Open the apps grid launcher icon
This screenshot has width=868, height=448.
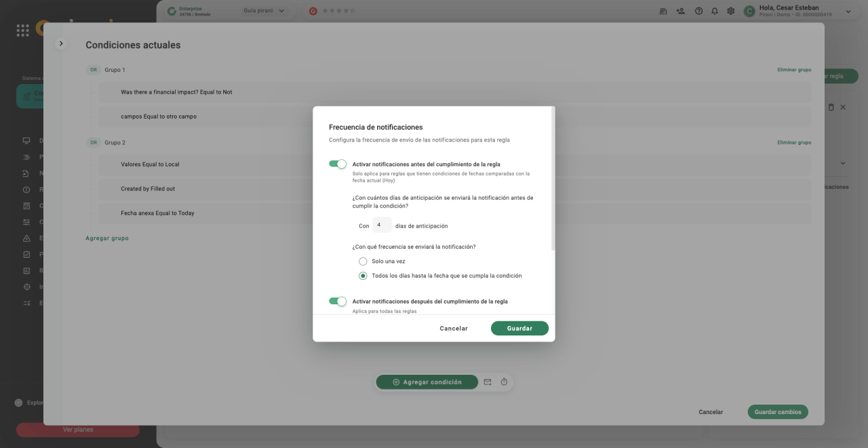tap(22, 30)
